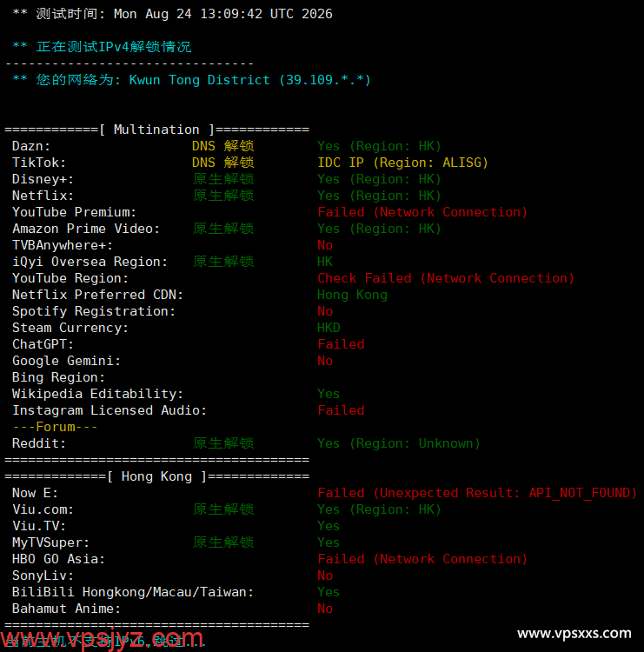Click the 'Multination' section header
Viewport: 644px width, 652px height.
(x=156, y=130)
